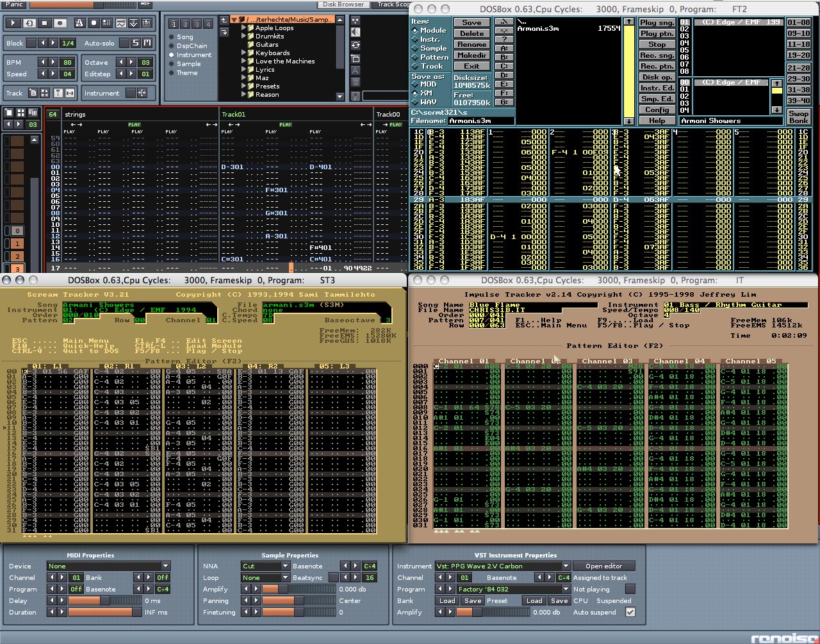Start playback with Renoise play button
The height and width of the screenshot is (644, 820).
[13, 23]
